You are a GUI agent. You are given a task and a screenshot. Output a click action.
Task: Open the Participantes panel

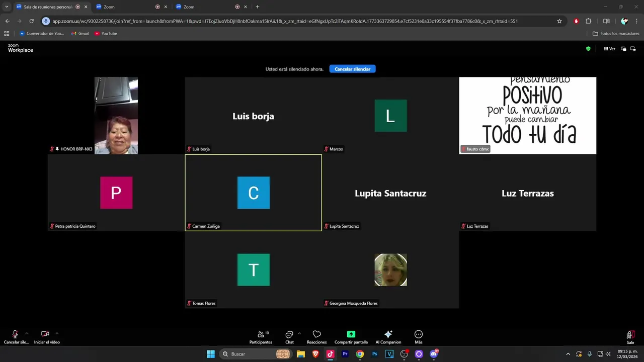coord(261,337)
